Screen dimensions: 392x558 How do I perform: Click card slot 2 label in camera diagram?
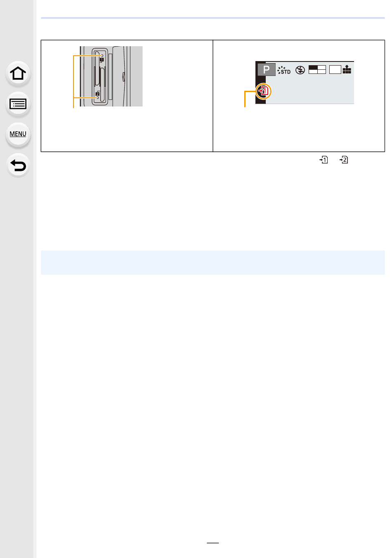tap(97, 94)
